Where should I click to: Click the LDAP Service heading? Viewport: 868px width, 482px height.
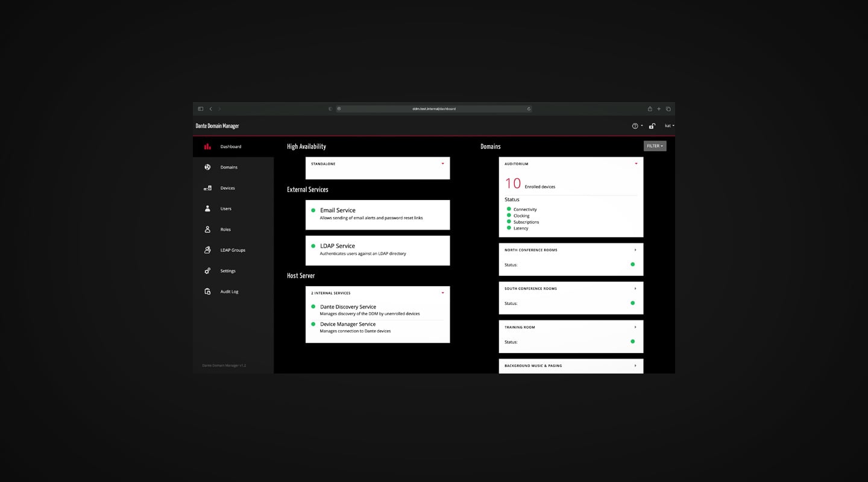pos(338,246)
